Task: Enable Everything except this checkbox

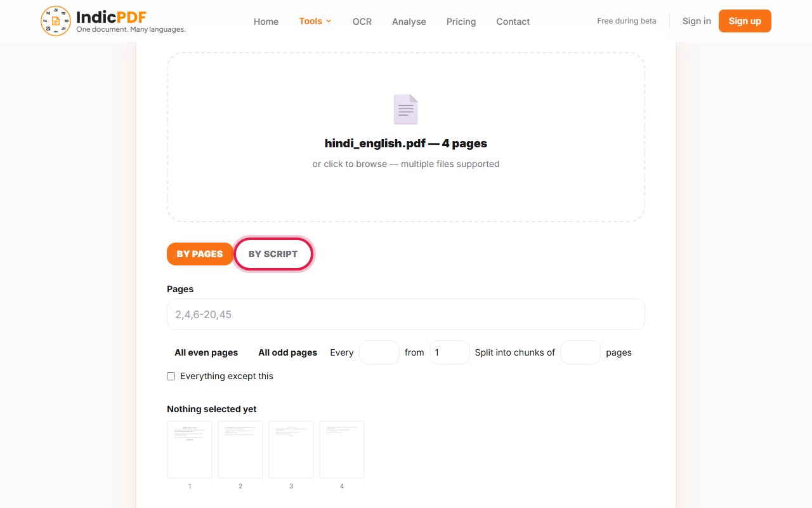Action: (171, 376)
